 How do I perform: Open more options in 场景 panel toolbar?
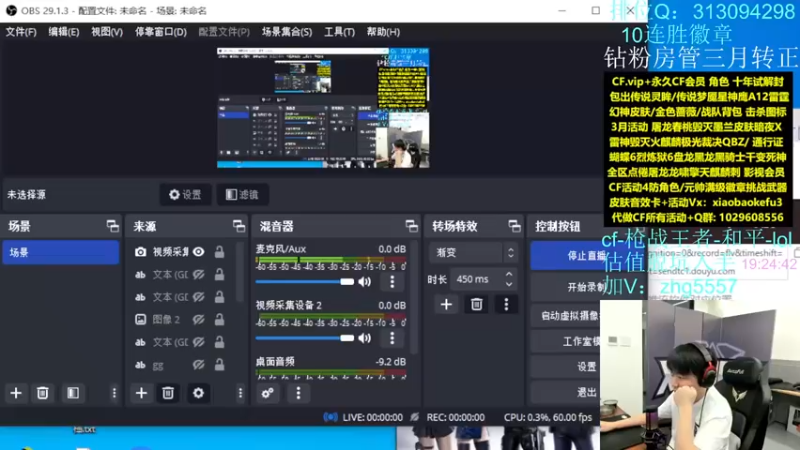pos(114,393)
